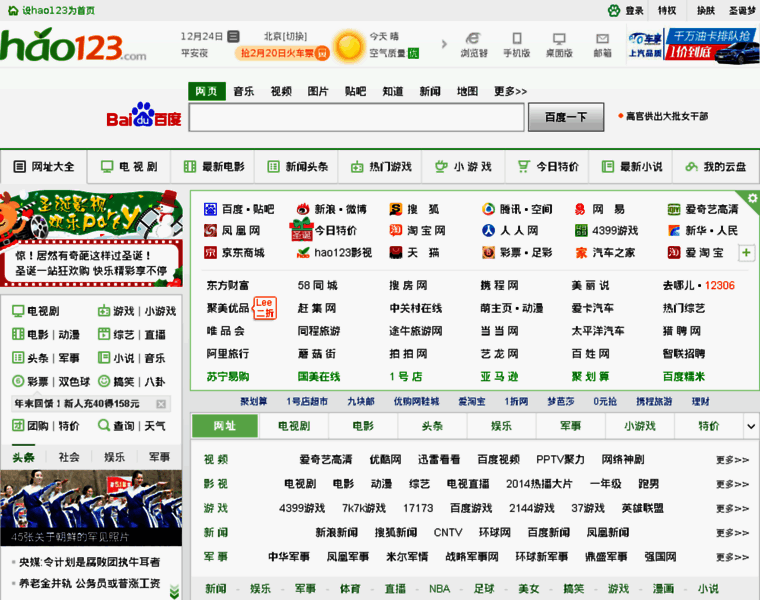Open 腾讯·空间 site icon
This screenshot has width=760, height=600.
pyautogui.click(x=488, y=209)
